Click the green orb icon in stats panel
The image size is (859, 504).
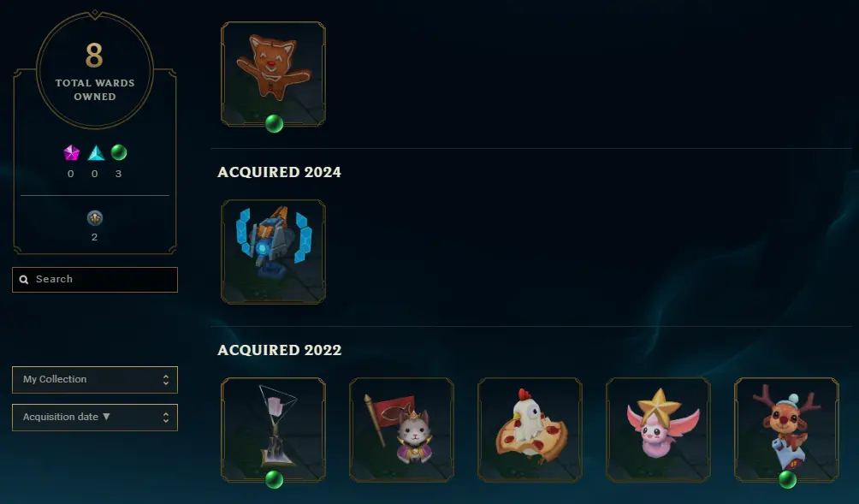[119, 152]
